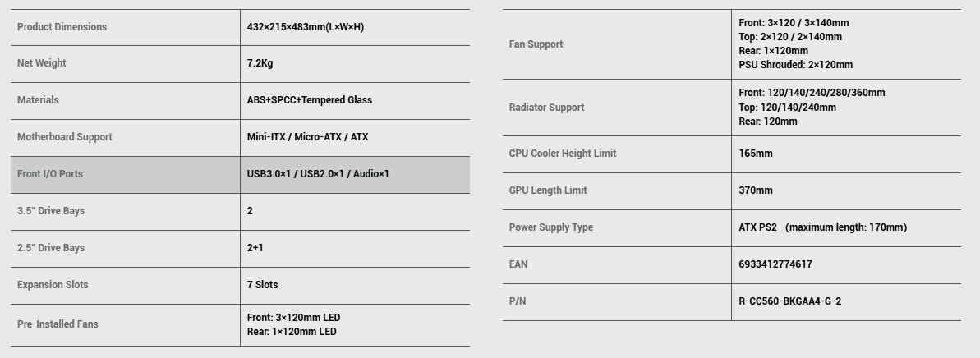
Task: Select the 7.2Kg weight value
Action: tap(260, 63)
